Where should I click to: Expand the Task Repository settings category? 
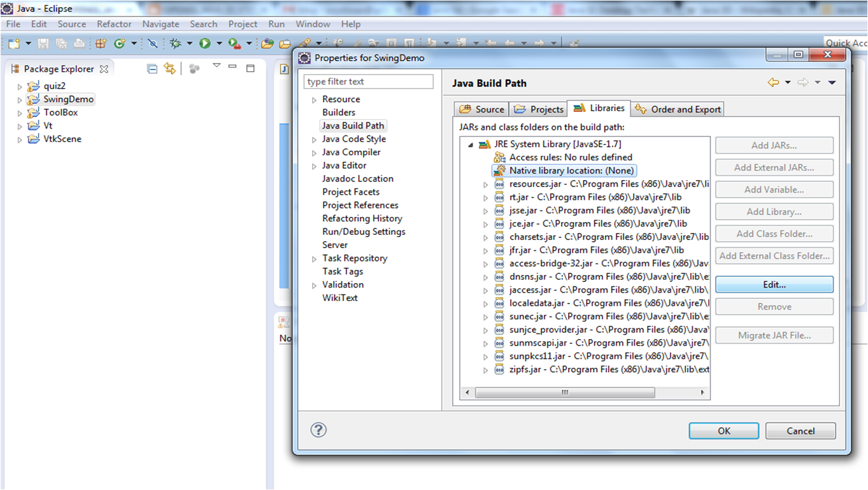tap(313, 258)
